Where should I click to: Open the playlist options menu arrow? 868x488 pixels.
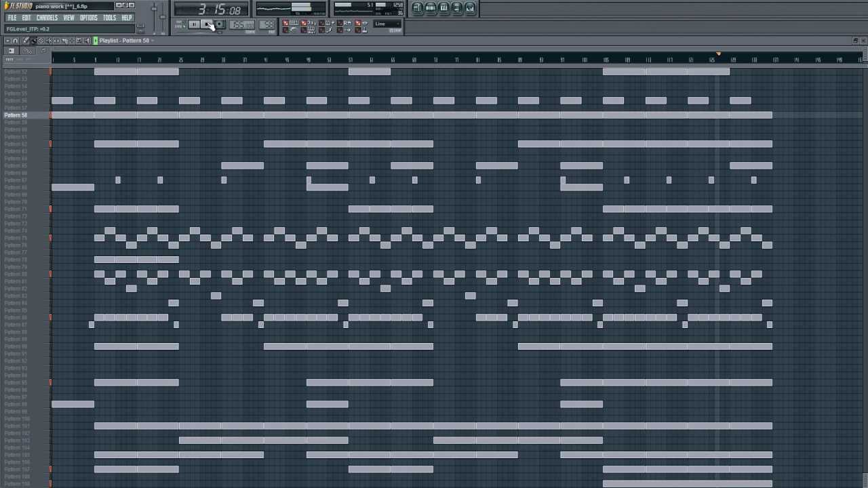click(x=7, y=41)
